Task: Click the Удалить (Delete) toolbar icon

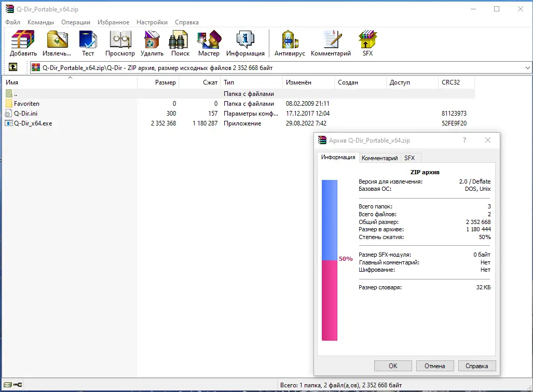Action: click(x=152, y=43)
